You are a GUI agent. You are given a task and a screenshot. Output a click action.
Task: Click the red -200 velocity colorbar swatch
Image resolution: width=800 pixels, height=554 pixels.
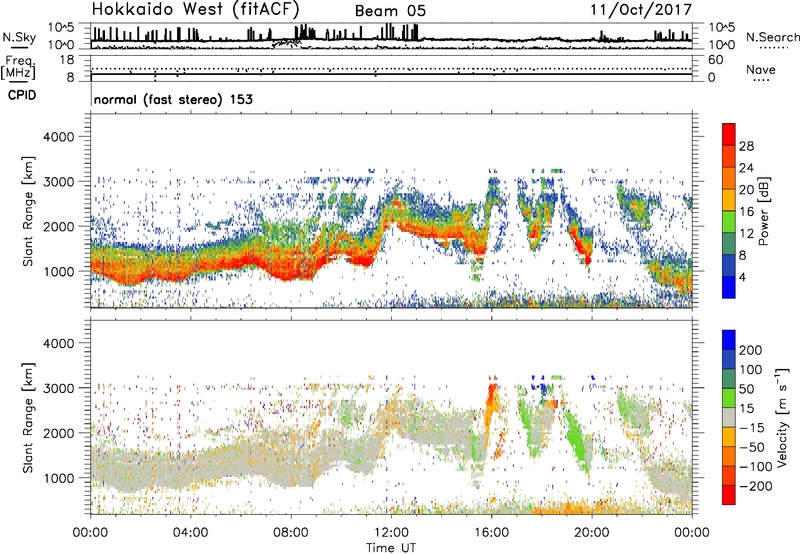729,495
